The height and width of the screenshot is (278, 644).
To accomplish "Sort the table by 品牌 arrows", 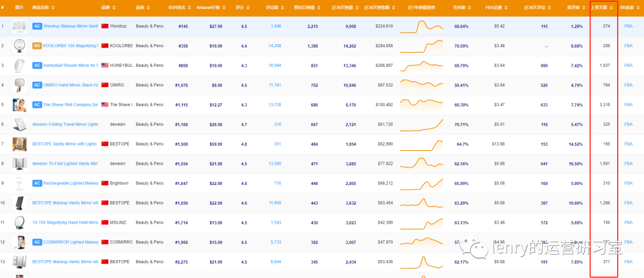I will click(114, 8).
